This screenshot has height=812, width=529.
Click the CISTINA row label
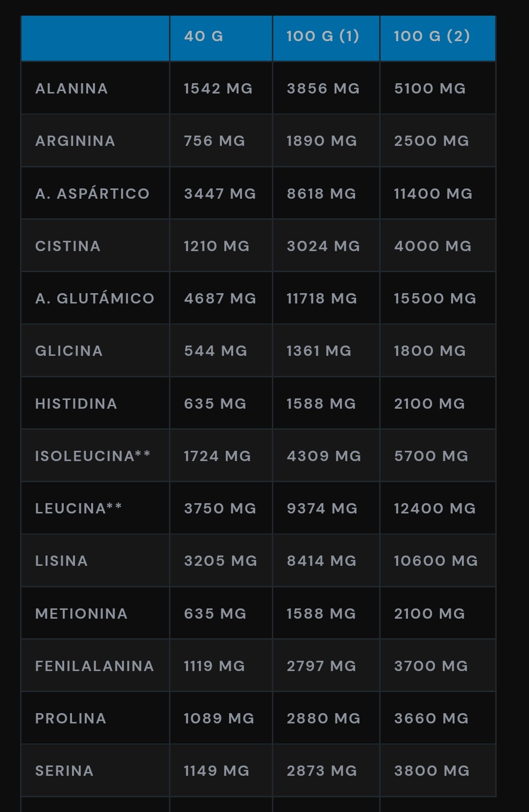(68, 246)
